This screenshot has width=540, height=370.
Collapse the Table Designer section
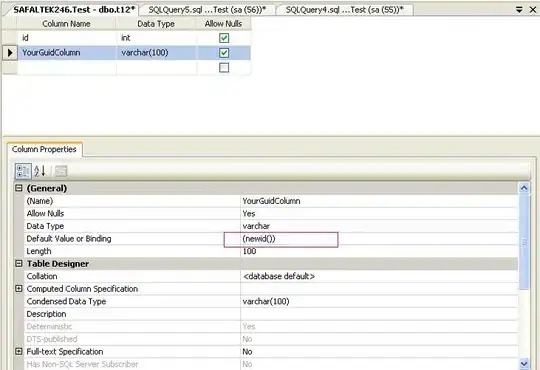click(x=19, y=264)
